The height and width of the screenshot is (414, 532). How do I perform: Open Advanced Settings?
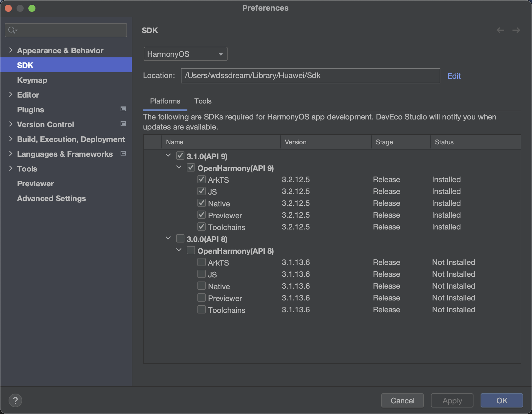pyautogui.click(x=51, y=198)
